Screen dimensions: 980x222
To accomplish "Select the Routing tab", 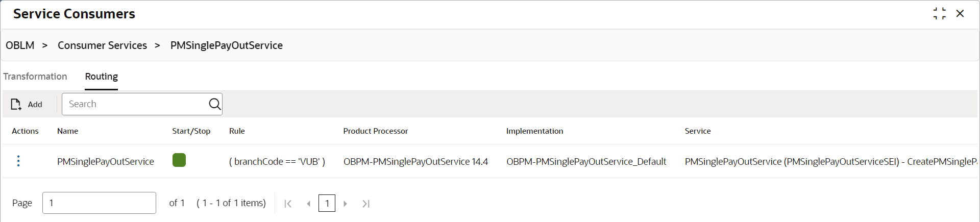I will click(x=101, y=77).
